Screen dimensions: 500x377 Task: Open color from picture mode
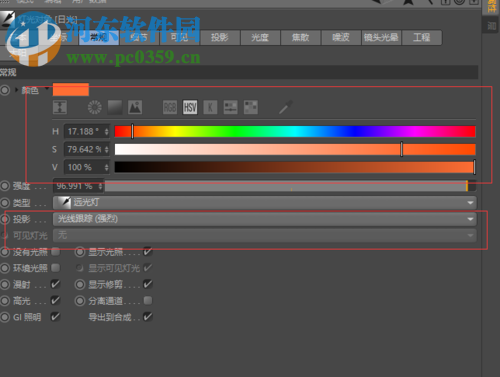pyautogui.click(x=135, y=107)
